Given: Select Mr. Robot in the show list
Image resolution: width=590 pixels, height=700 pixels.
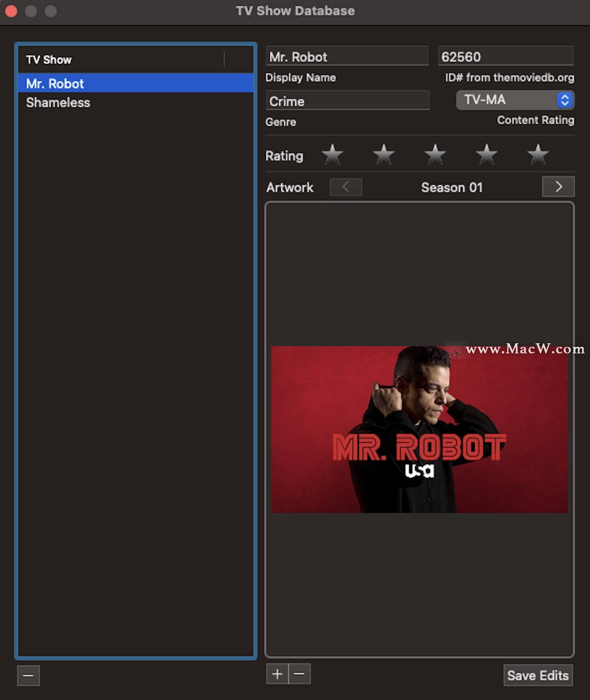Looking at the screenshot, I should 135,83.
